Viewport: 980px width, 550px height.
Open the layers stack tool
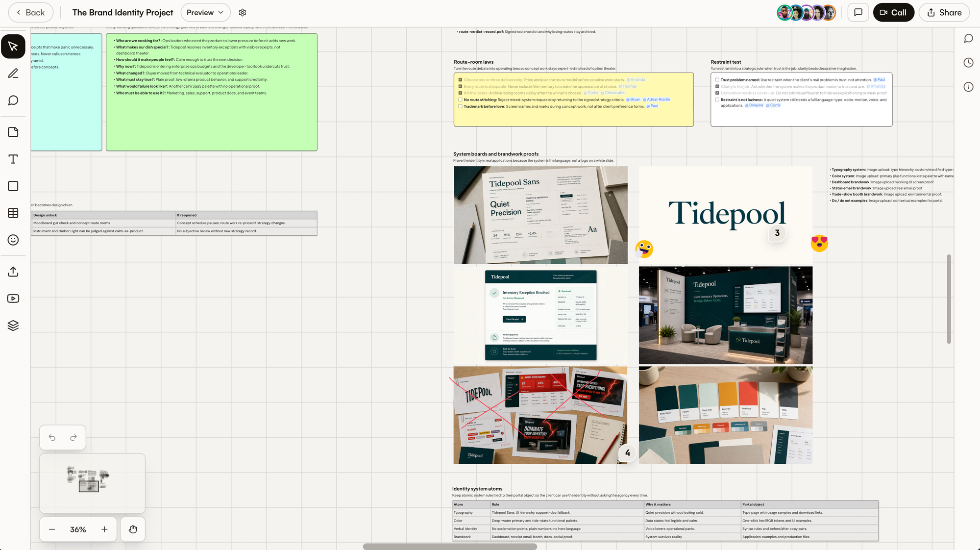13,325
